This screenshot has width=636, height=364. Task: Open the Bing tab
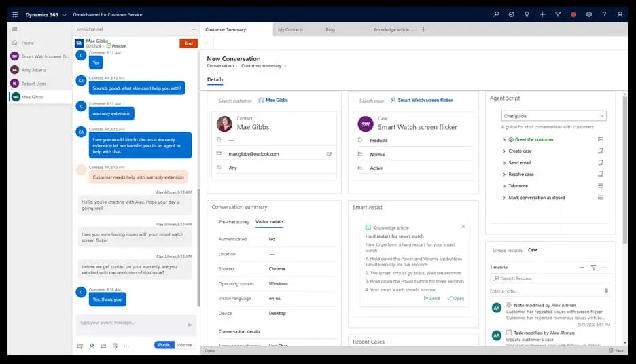click(330, 29)
